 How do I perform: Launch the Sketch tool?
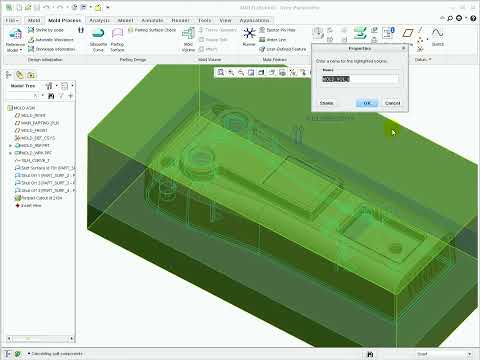point(437,36)
